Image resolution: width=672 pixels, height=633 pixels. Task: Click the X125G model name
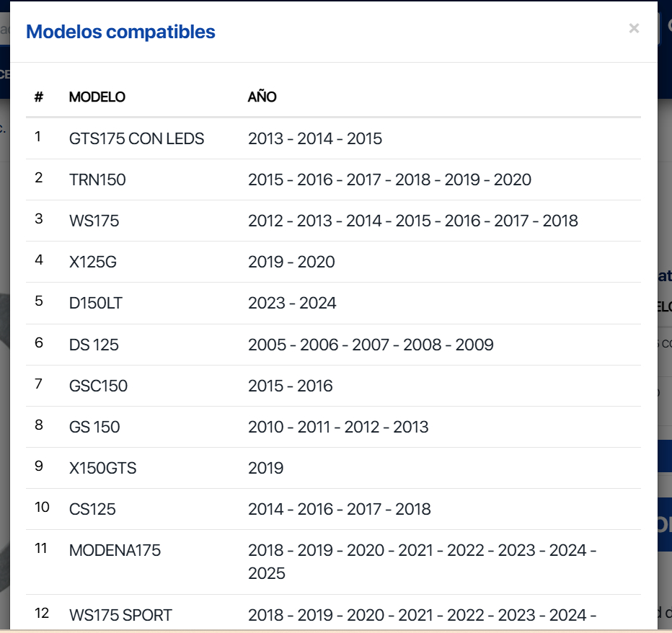click(x=93, y=262)
